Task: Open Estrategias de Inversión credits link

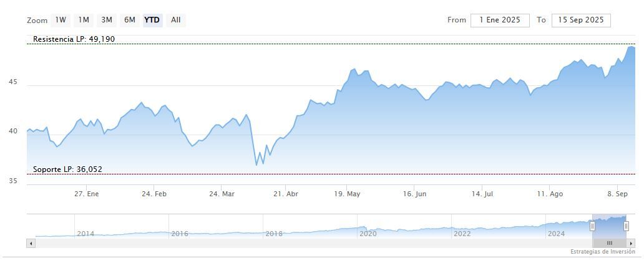Action: pyautogui.click(x=602, y=252)
